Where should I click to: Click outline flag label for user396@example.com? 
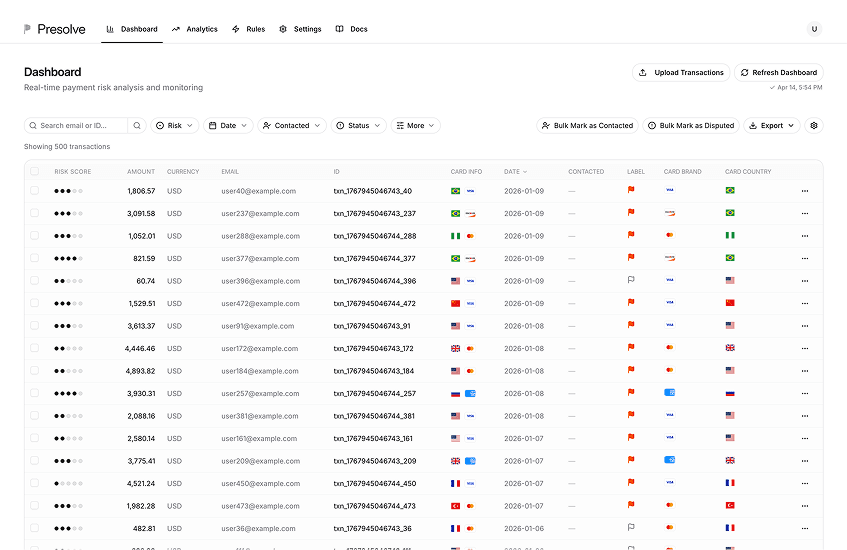630,280
